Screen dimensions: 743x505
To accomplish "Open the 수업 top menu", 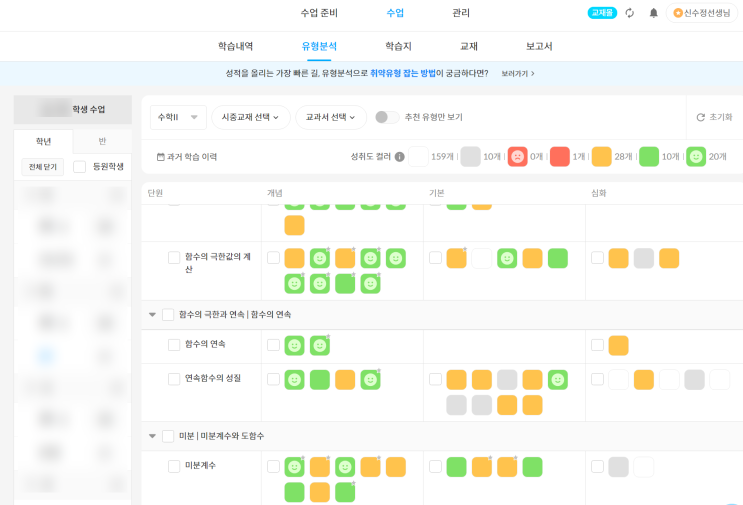I will 395,13.
